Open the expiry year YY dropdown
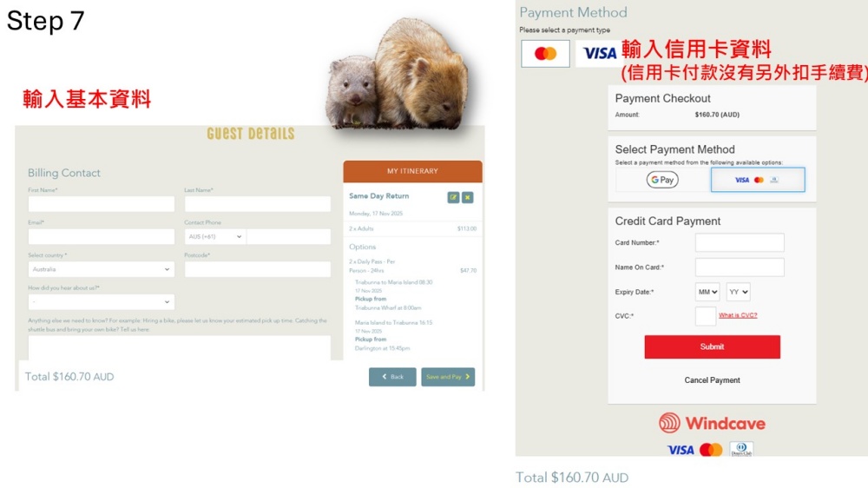 tap(739, 292)
